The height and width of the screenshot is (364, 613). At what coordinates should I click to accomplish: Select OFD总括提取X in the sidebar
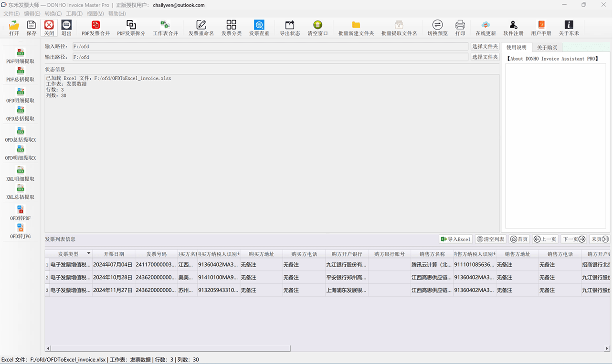coord(21,135)
